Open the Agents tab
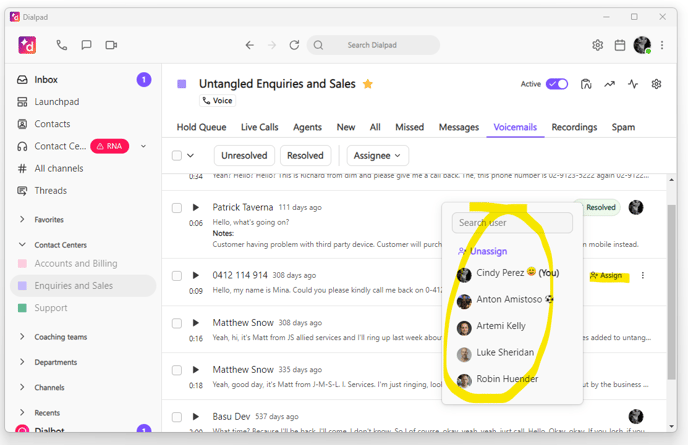Viewport: 688px width, 445px height. [307, 127]
